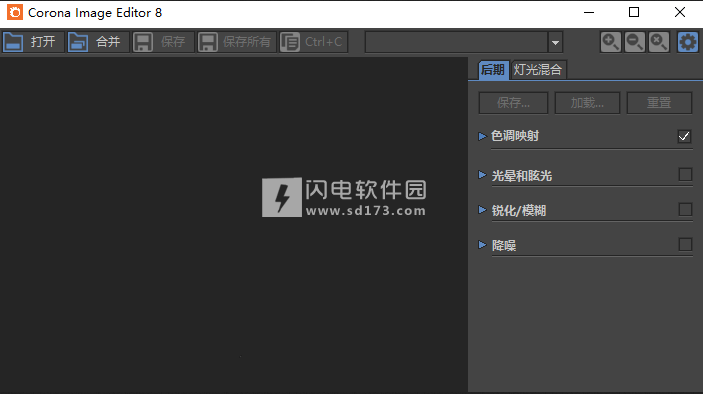Click the 加载... preset button
This screenshot has width=703, height=394.
[x=587, y=103]
